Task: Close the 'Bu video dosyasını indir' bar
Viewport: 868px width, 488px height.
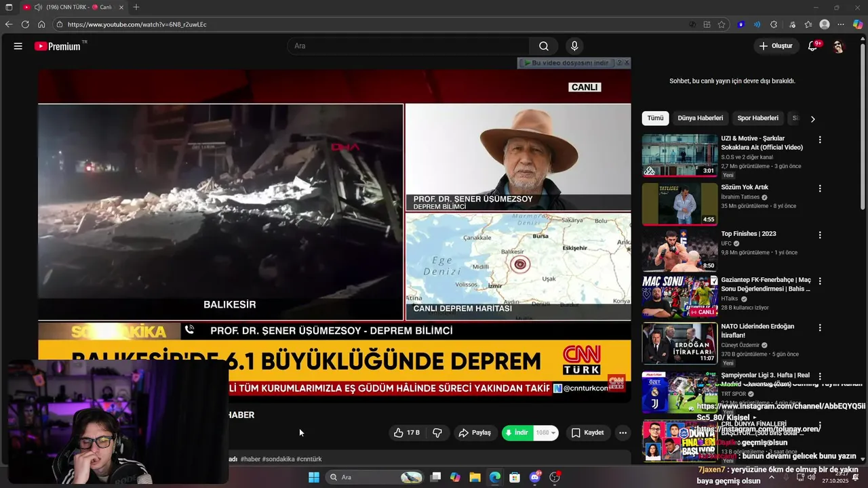Action: click(627, 62)
